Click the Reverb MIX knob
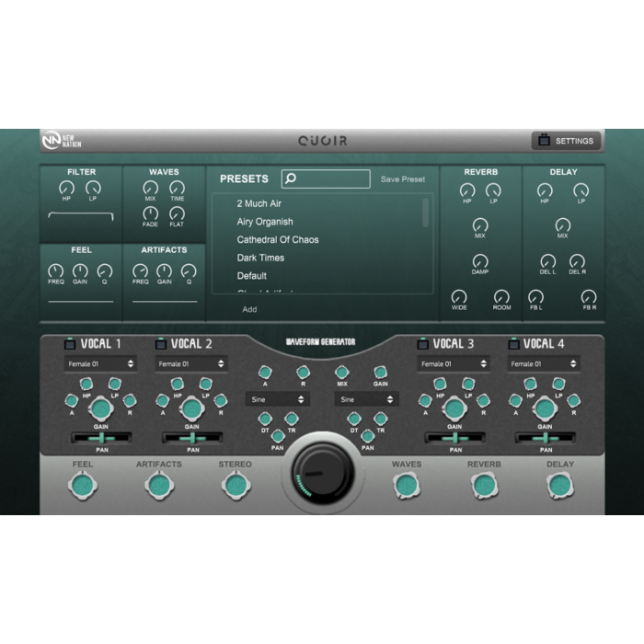This screenshot has height=644, width=644. 480,225
